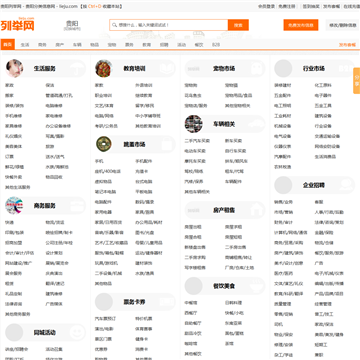Click the bowl icon in 餐饮美食 header

(257, 286)
